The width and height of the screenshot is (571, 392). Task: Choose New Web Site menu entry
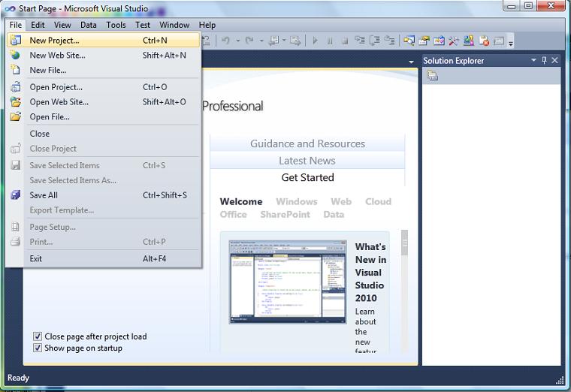104,56
